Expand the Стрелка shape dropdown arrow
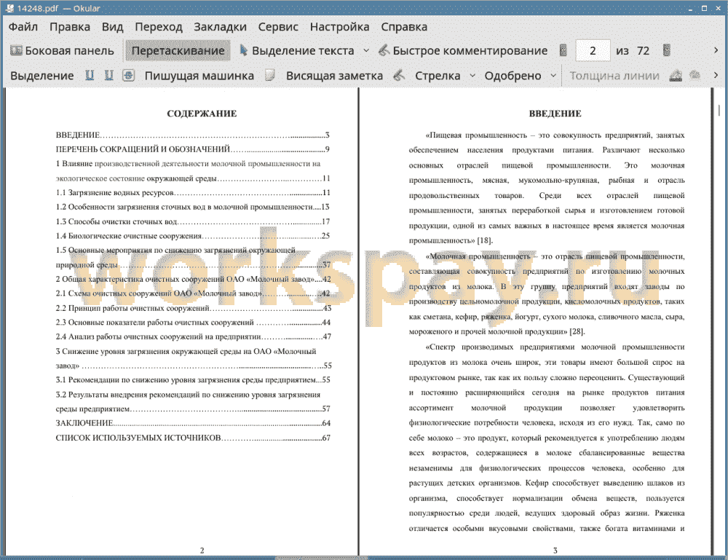 (x=472, y=75)
